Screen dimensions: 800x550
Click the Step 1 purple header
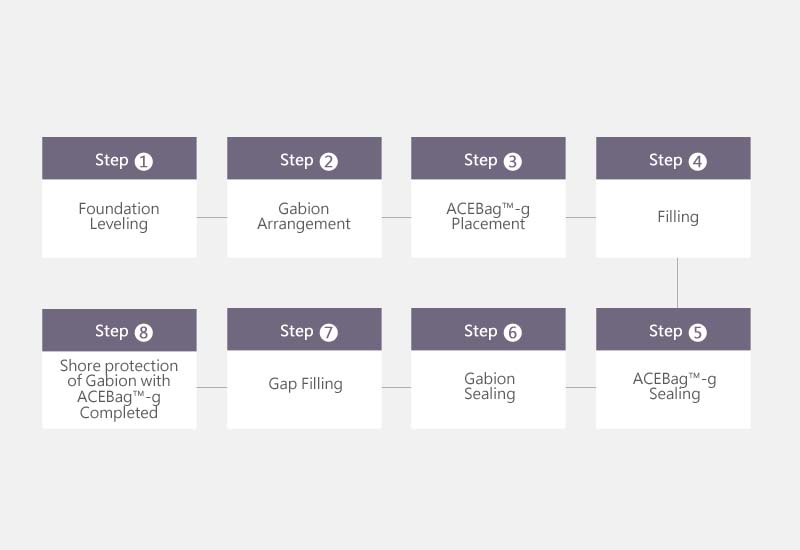[x=119, y=158]
